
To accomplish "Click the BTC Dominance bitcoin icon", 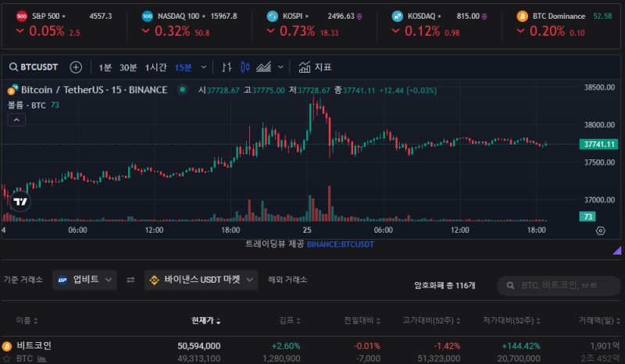I will tap(522, 16).
